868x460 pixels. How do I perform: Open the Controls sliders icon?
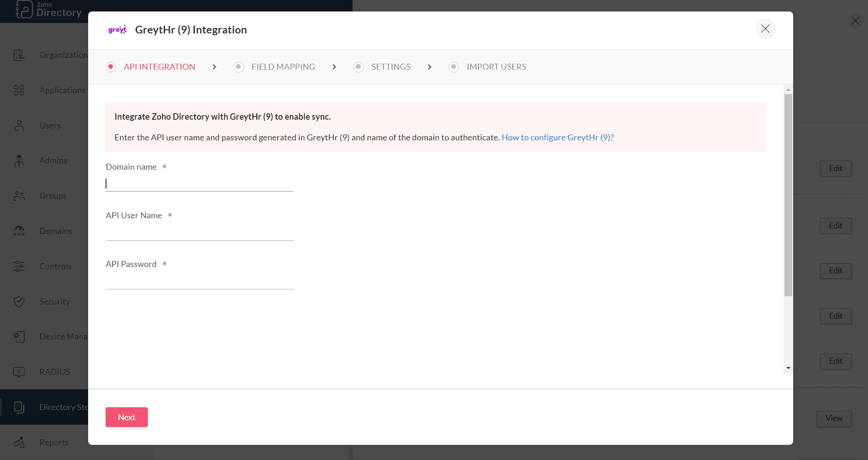point(19,266)
